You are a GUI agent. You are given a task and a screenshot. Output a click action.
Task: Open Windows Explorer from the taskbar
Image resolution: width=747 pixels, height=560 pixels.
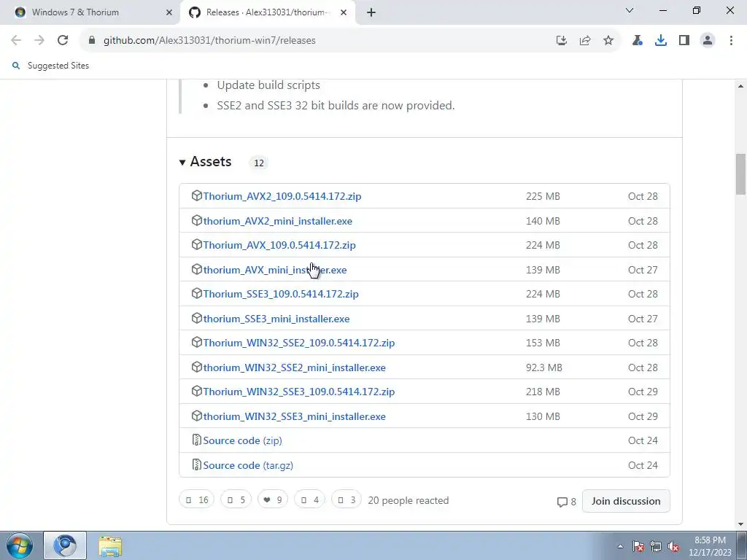point(110,546)
